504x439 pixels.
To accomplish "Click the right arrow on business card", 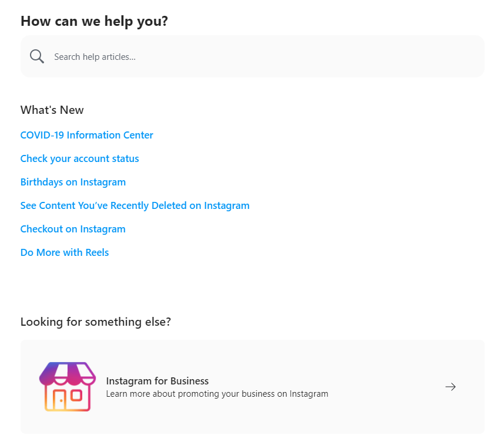I will tap(451, 387).
